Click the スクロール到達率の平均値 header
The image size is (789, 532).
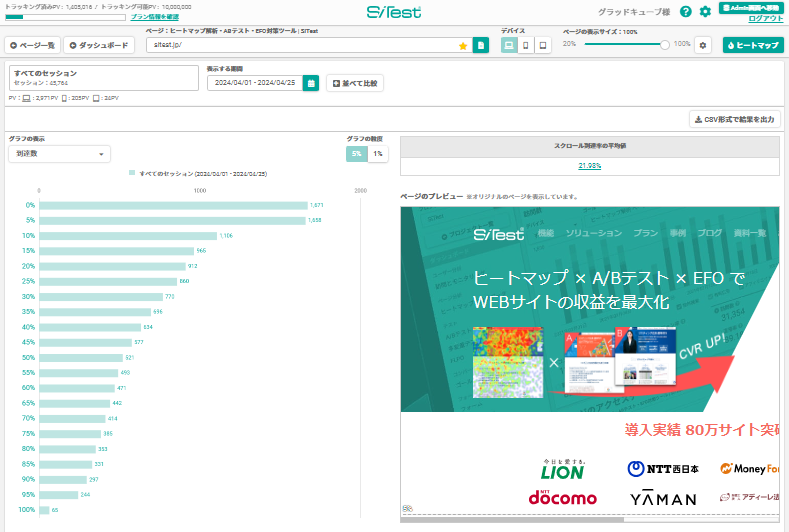pyautogui.click(x=590, y=146)
